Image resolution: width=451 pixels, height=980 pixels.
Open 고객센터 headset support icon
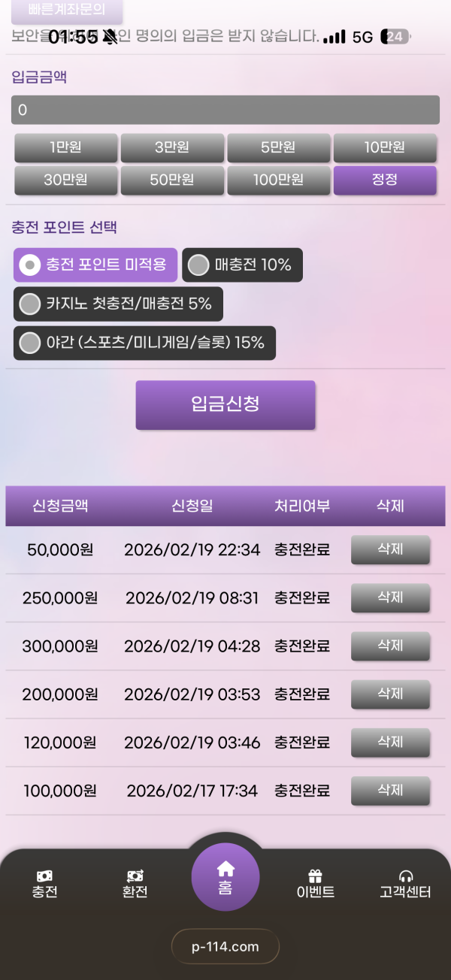406,876
